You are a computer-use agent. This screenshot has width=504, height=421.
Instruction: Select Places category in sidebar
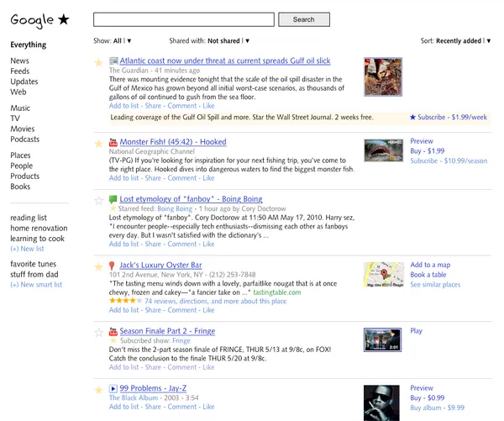tap(20, 155)
